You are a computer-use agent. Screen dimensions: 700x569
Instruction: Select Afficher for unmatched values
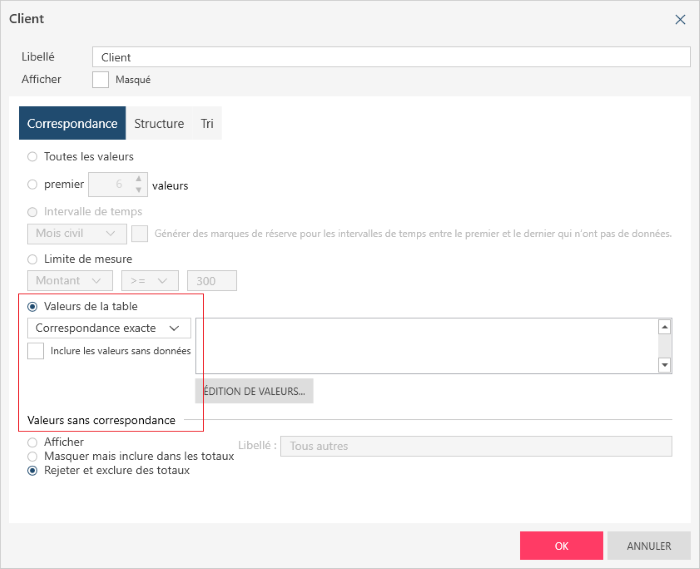coord(33,442)
